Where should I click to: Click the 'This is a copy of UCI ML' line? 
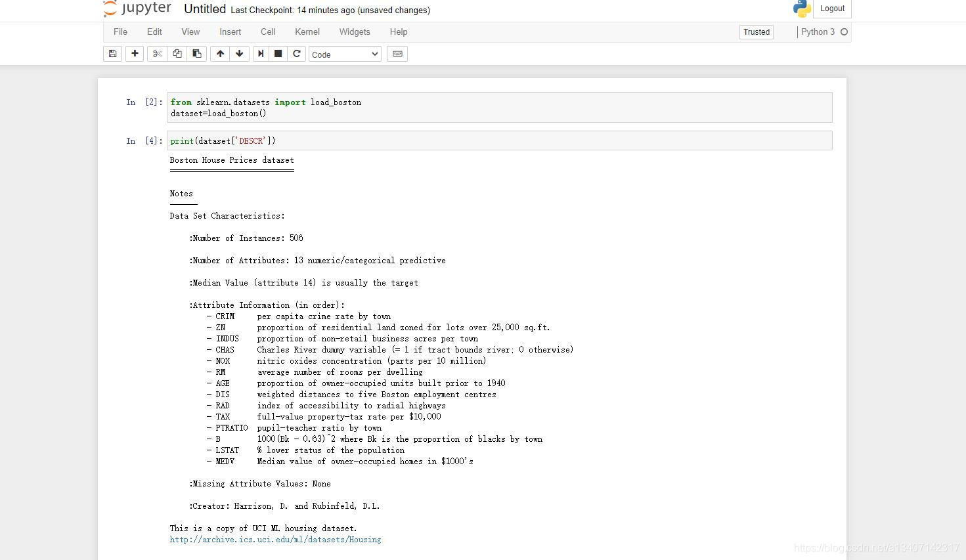pos(263,528)
